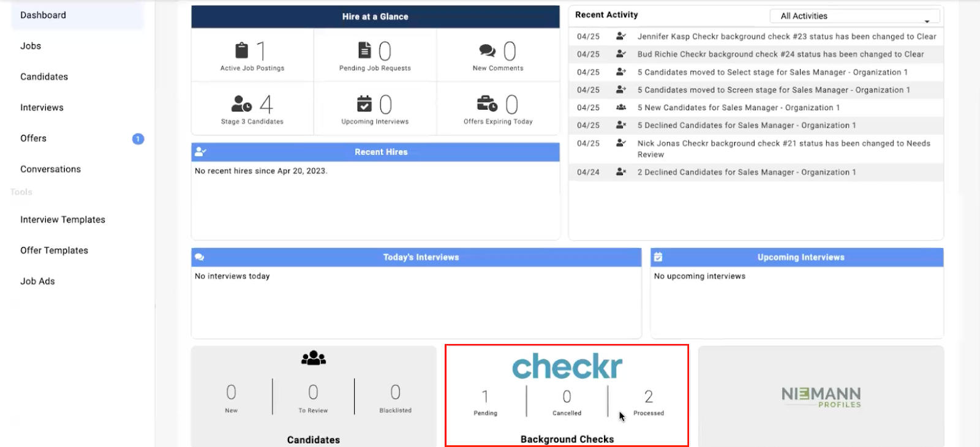
Task: Click the Upcoming Interviews calendar-check icon
Action: coord(364,103)
